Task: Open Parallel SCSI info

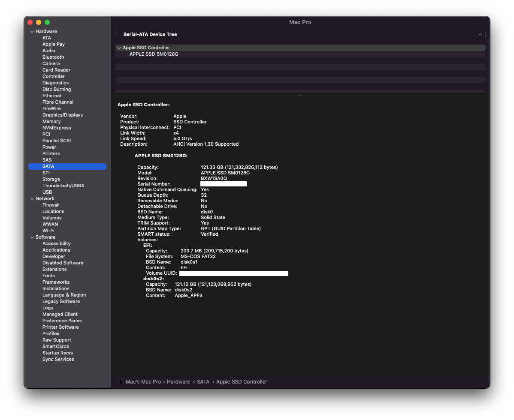Action: tap(56, 141)
